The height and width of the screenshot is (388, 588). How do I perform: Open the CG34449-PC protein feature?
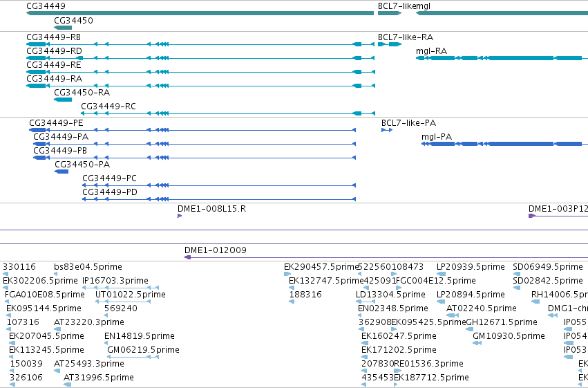(x=109, y=178)
